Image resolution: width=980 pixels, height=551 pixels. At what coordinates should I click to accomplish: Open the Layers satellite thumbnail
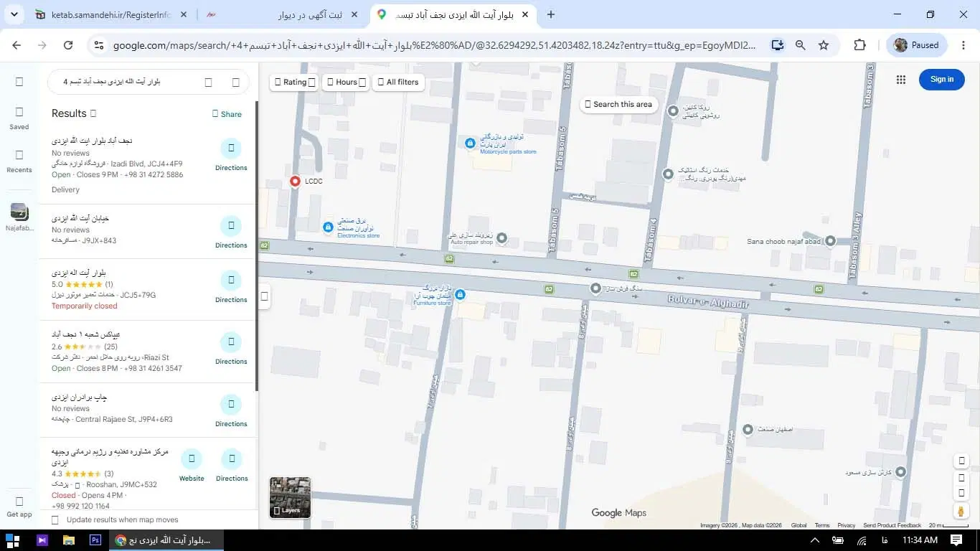pyautogui.click(x=290, y=497)
